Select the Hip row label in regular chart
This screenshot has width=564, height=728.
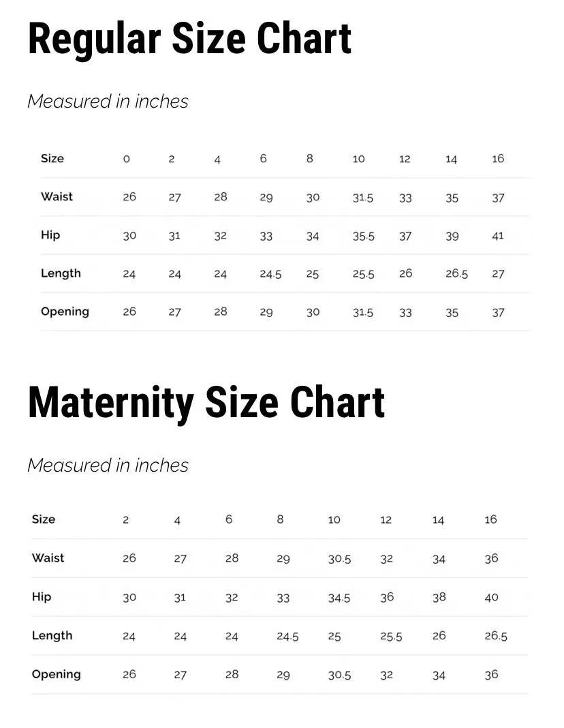pos(50,235)
